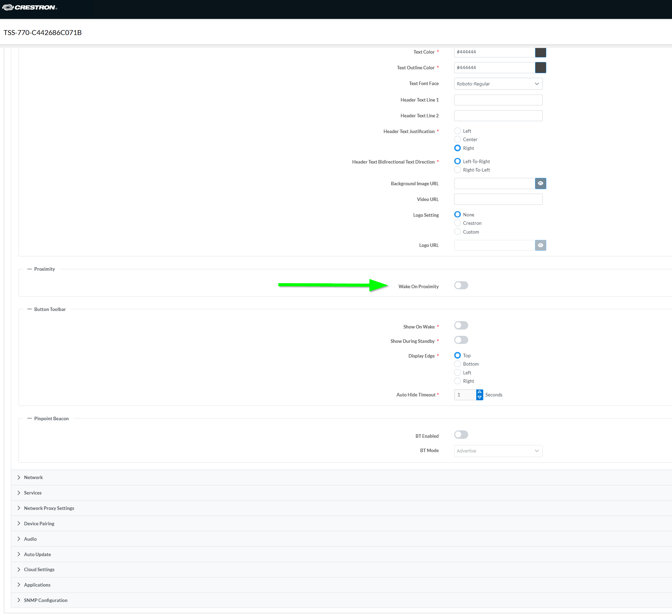Decrease Auto Hide Timeout with down arrow
Viewport: 672px width, 616px height.
(479, 397)
